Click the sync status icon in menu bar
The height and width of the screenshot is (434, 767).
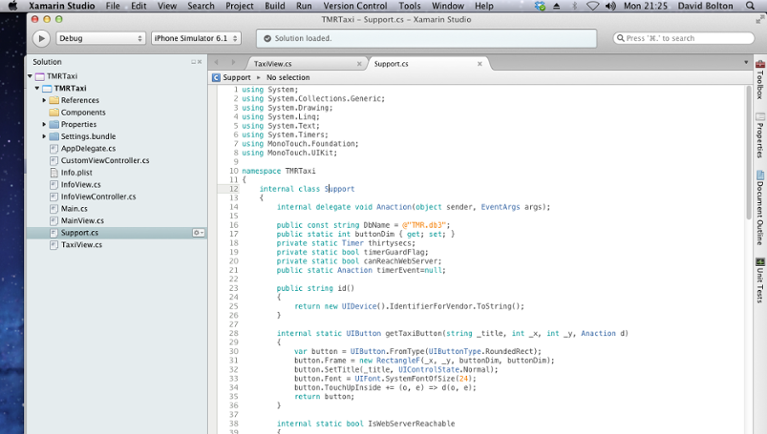pyautogui.click(x=540, y=6)
